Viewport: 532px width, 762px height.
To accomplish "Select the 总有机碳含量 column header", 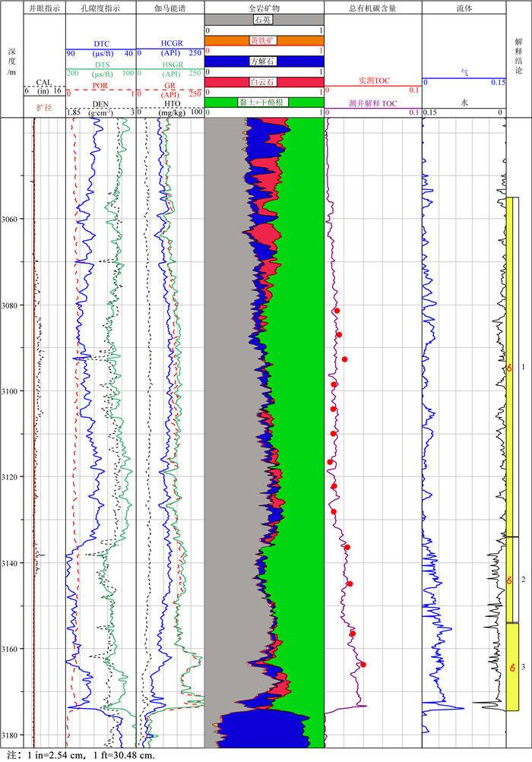I will (372, 8).
